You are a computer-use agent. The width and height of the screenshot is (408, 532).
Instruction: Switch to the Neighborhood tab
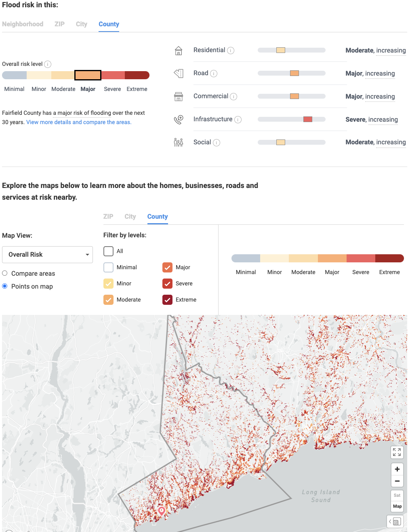click(x=23, y=24)
